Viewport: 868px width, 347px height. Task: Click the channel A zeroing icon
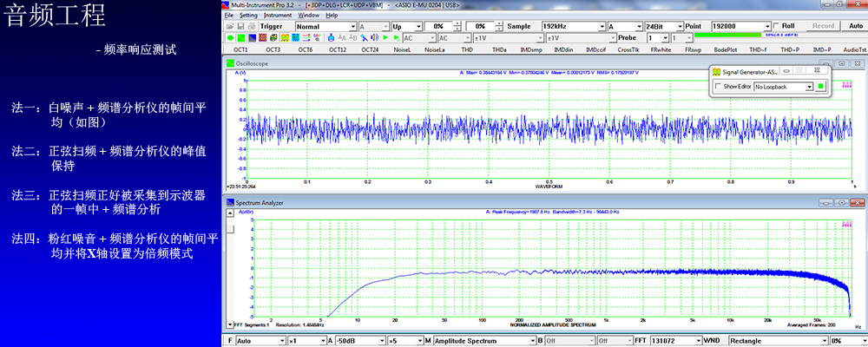coord(342,37)
